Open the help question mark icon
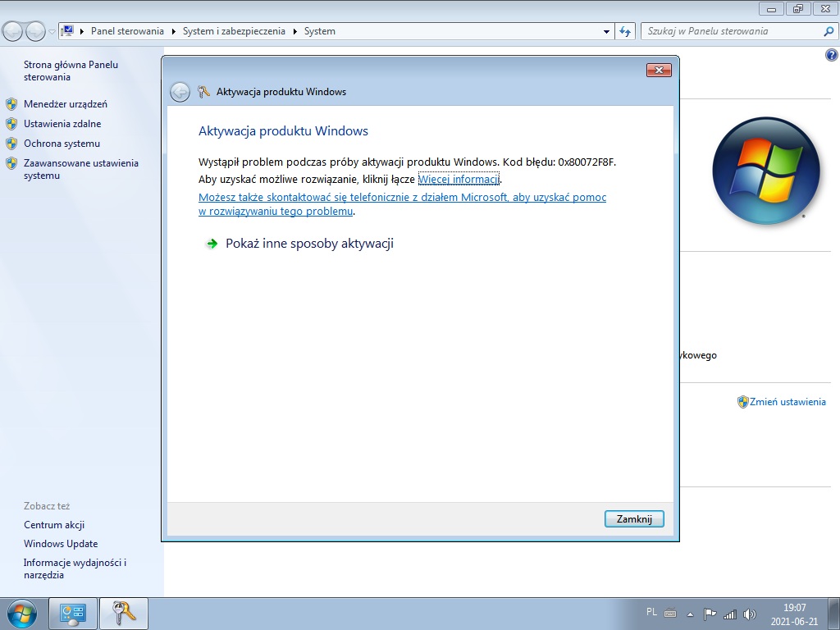The width and height of the screenshot is (840, 630). point(831,55)
